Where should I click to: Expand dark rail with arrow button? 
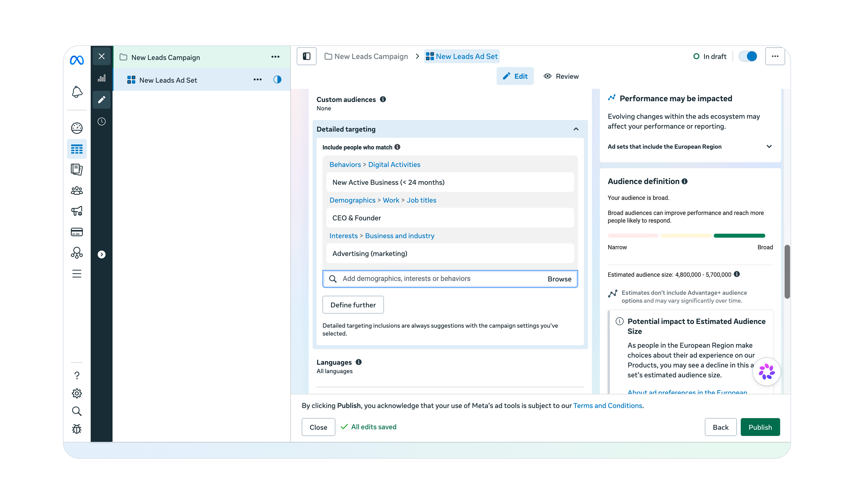102,254
